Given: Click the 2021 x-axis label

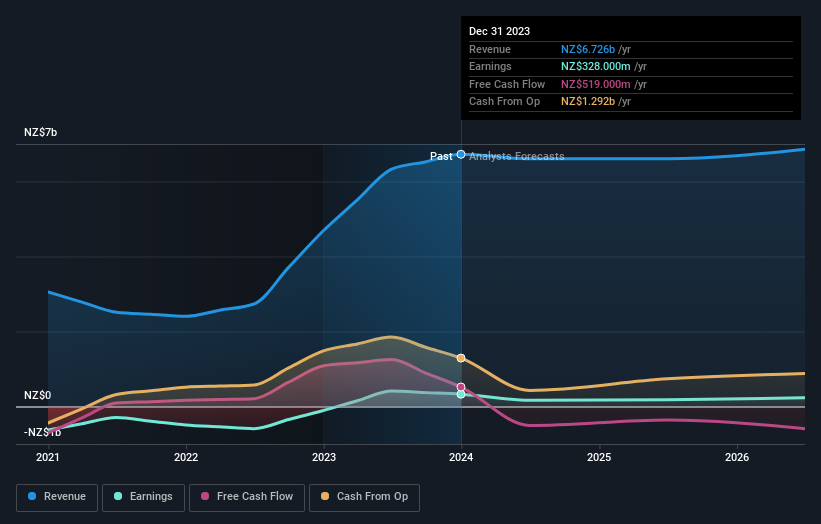Looking at the screenshot, I should pos(48,458).
